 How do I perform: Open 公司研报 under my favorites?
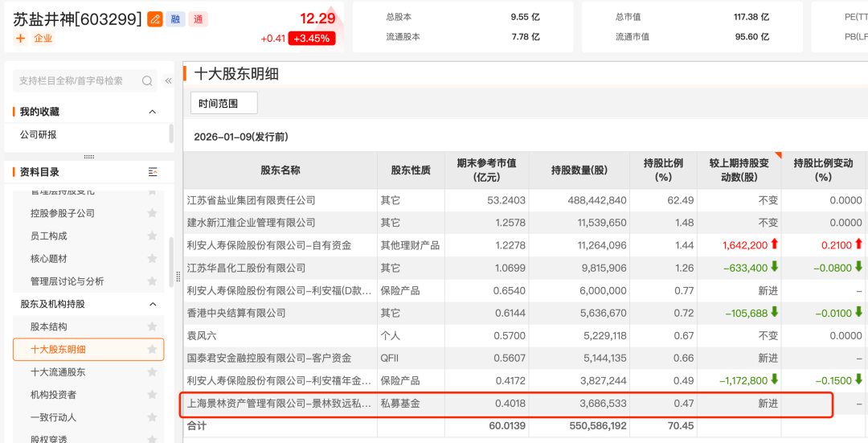pos(39,135)
